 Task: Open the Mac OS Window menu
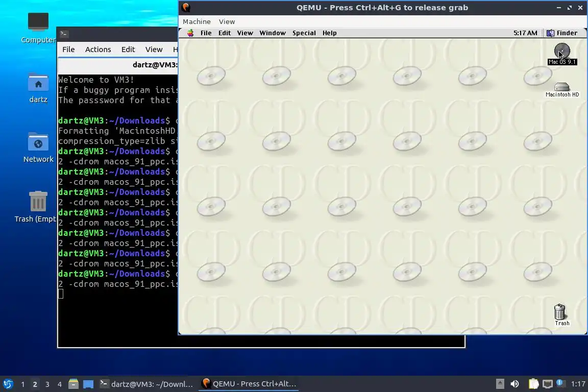[273, 33]
